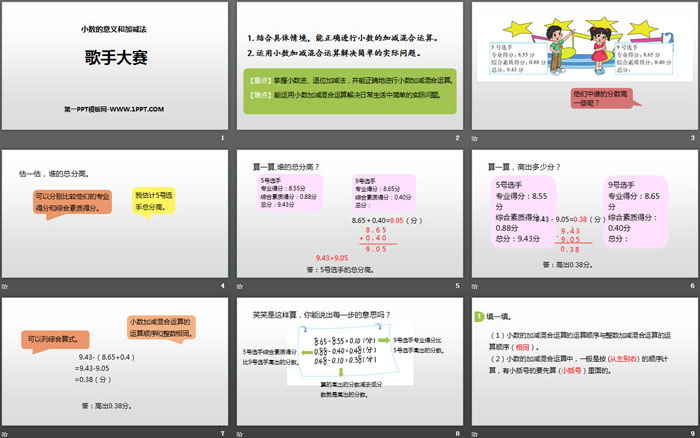Click slide number "3" below third slide

coord(692,138)
